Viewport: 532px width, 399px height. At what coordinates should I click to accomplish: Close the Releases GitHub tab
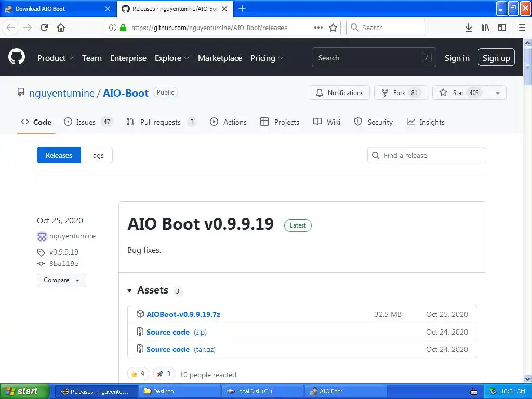[224, 9]
